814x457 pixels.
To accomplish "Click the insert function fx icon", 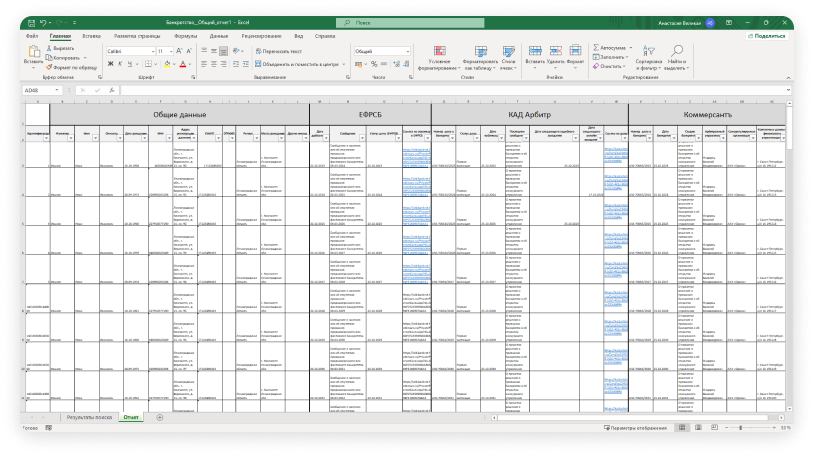I will pyautogui.click(x=112, y=90).
